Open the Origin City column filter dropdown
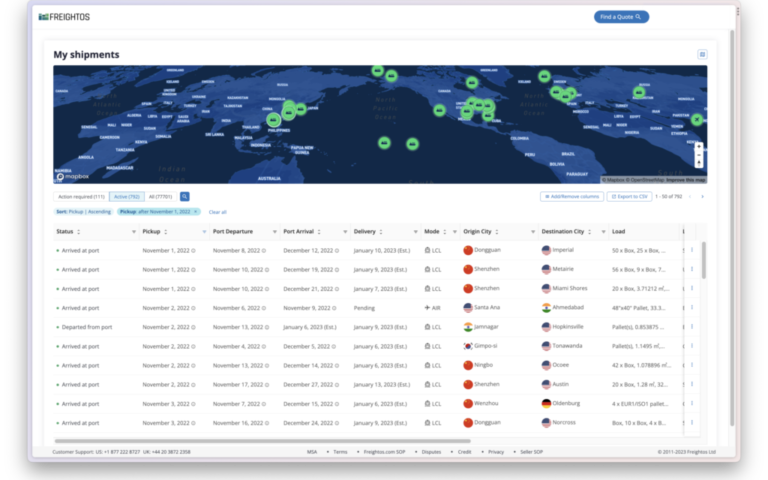 532,232
